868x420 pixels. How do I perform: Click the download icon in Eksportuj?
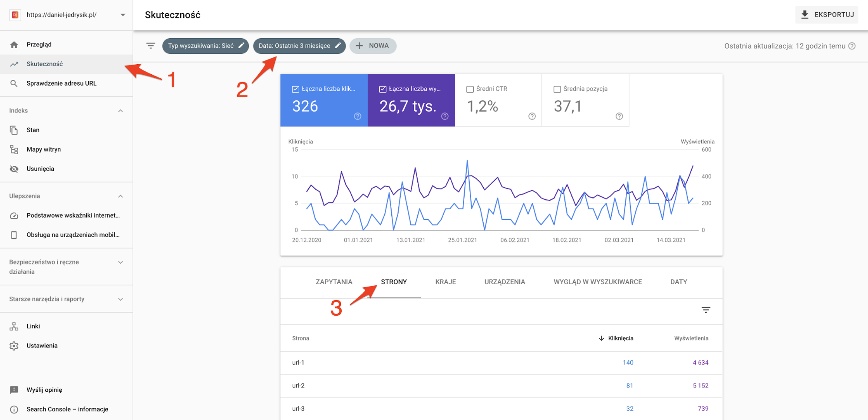(x=805, y=15)
